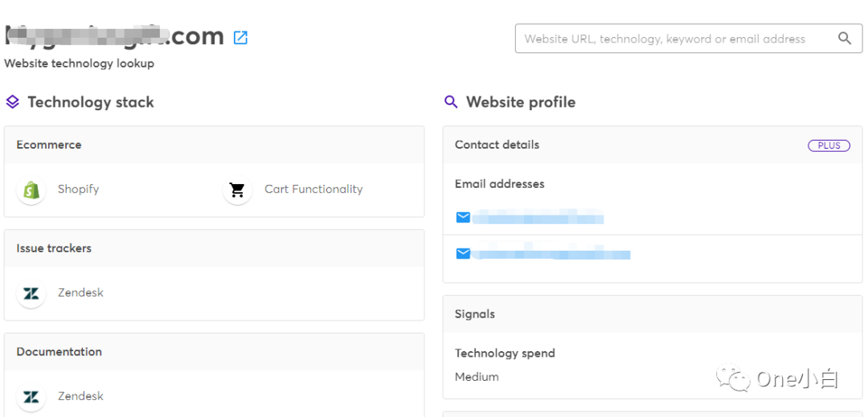The height and width of the screenshot is (417, 868).
Task: Select the Medium spend value
Action: (x=477, y=377)
